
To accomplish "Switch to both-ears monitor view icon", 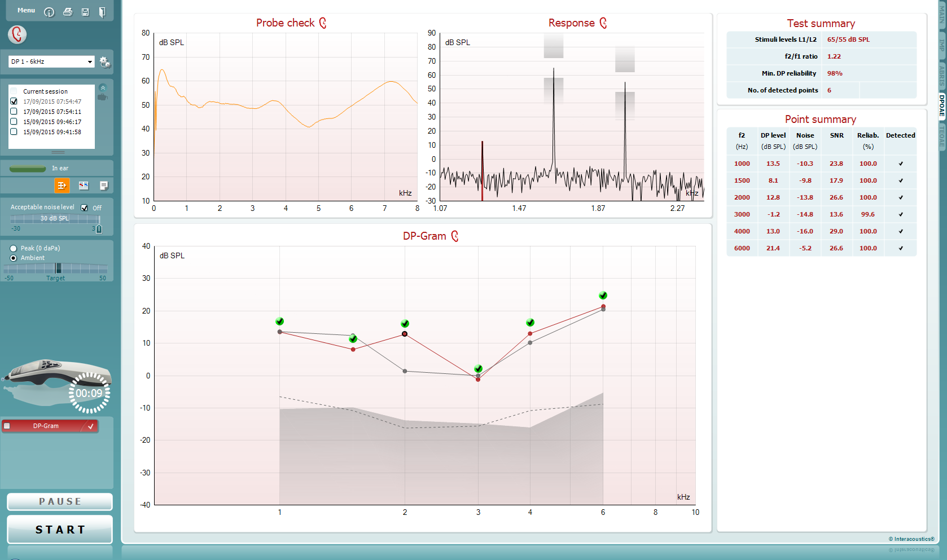I will tap(84, 186).
